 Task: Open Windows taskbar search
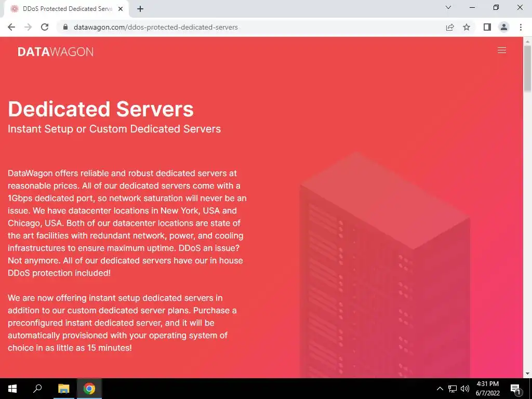(37, 389)
